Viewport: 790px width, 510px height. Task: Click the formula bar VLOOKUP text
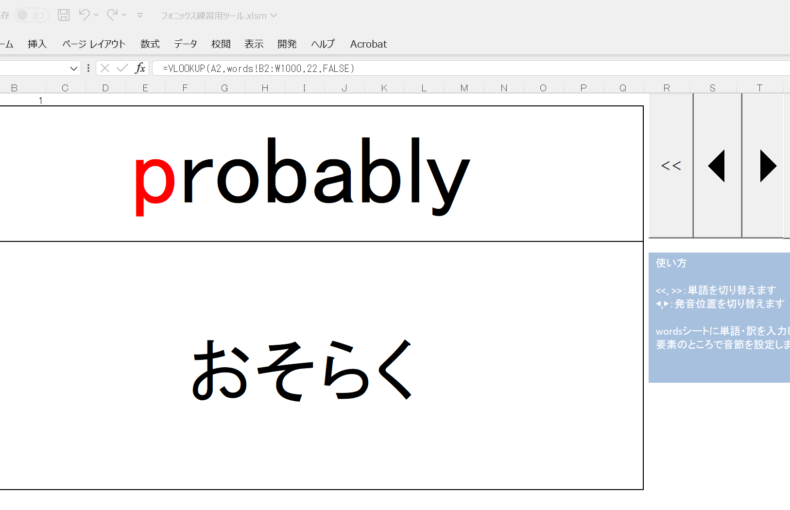tap(258, 68)
